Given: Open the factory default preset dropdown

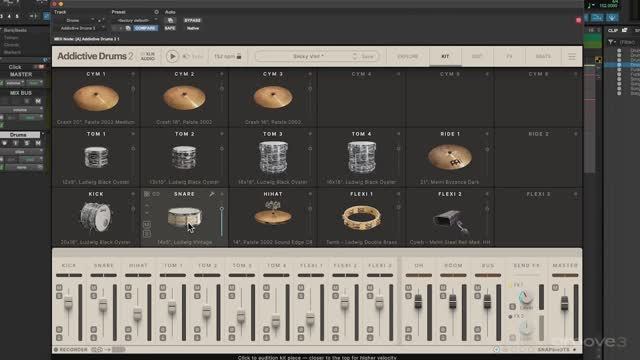Looking at the screenshot, I should (x=136, y=20).
